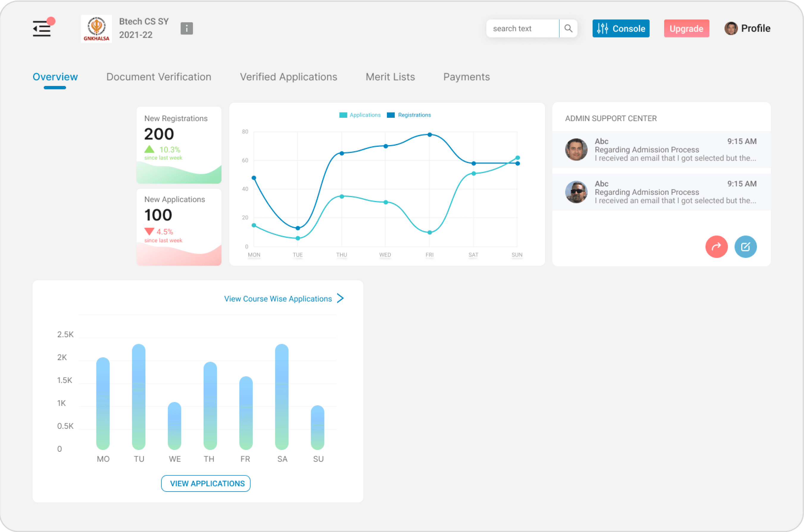804x532 pixels.
Task: Click the magnifier search icon
Action: 568,29
